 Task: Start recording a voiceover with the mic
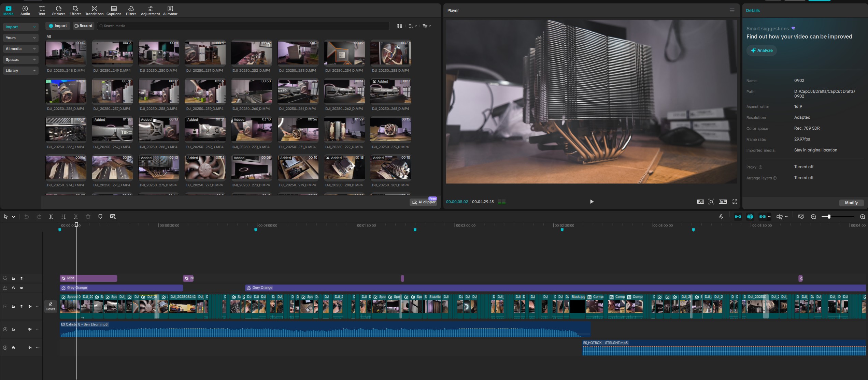pyautogui.click(x=721, y=216)
